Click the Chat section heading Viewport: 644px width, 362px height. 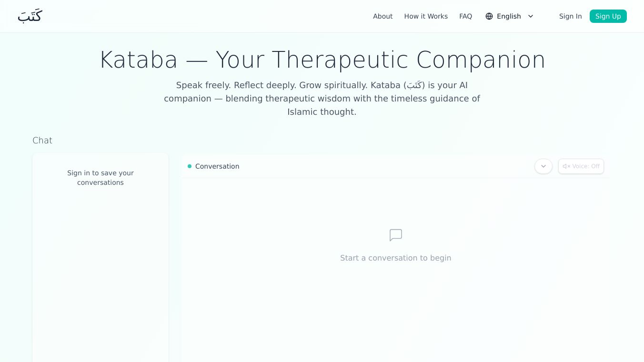pos(42,141)
